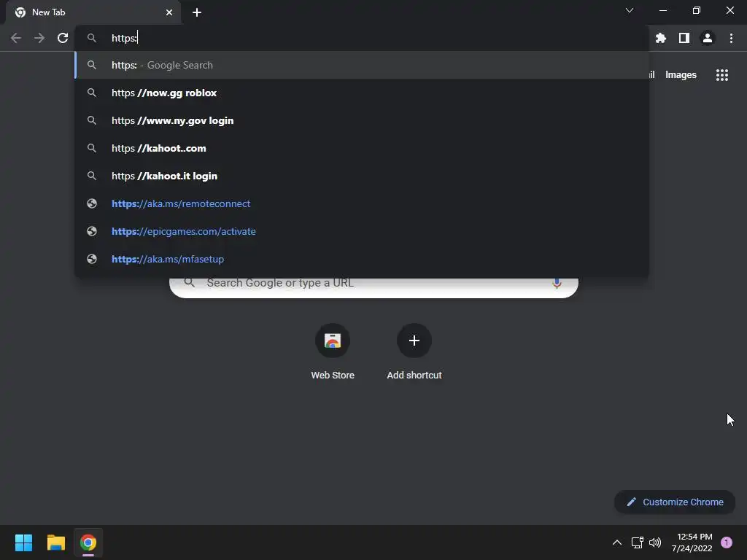Click the network status tray icon
The height and width of the screenshot is (560, 747).
point(637,542)
